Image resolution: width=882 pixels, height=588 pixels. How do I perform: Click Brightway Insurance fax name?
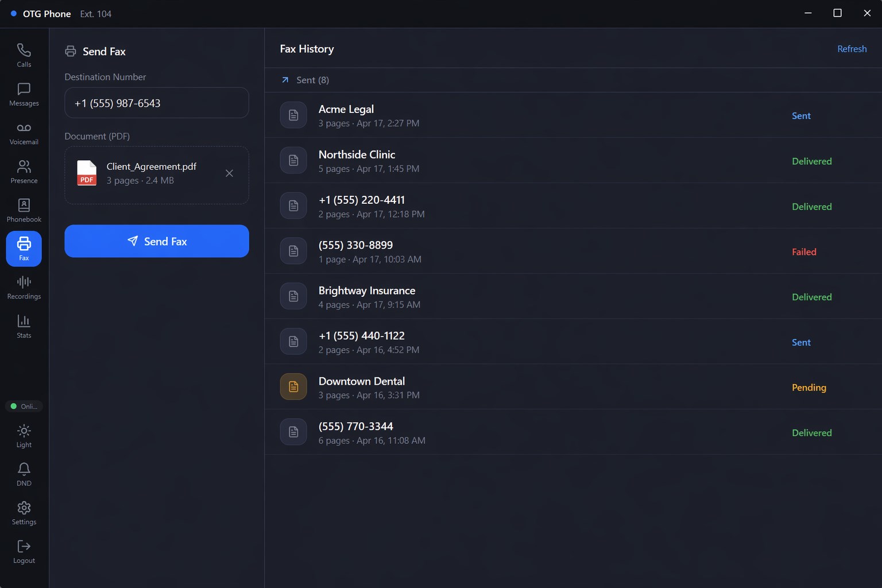pos(367,291)
